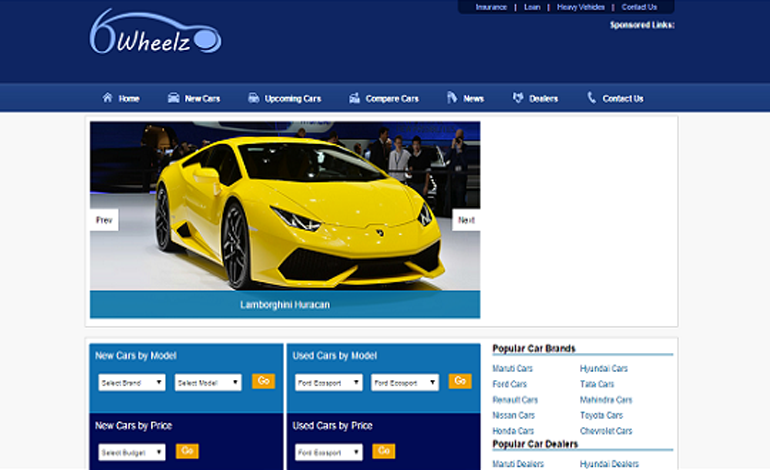770x470 pixels.
Task: Open the Toyota Cars link
Action: click(601, 415)
